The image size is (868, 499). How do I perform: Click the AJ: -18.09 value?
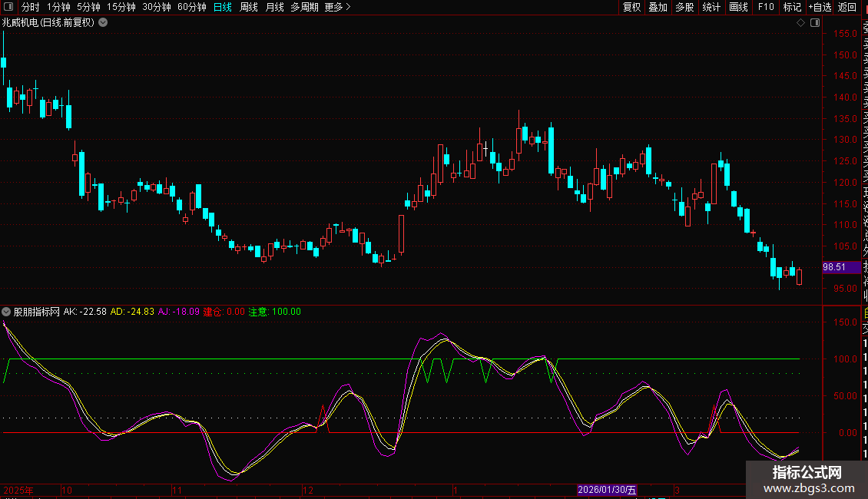point(178,312)
